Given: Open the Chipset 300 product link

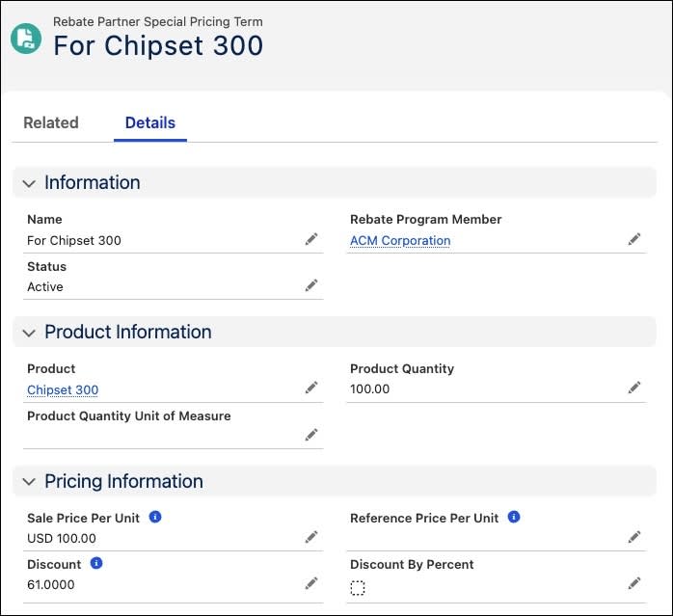Looking at the screenshot, I should point(63,390).
